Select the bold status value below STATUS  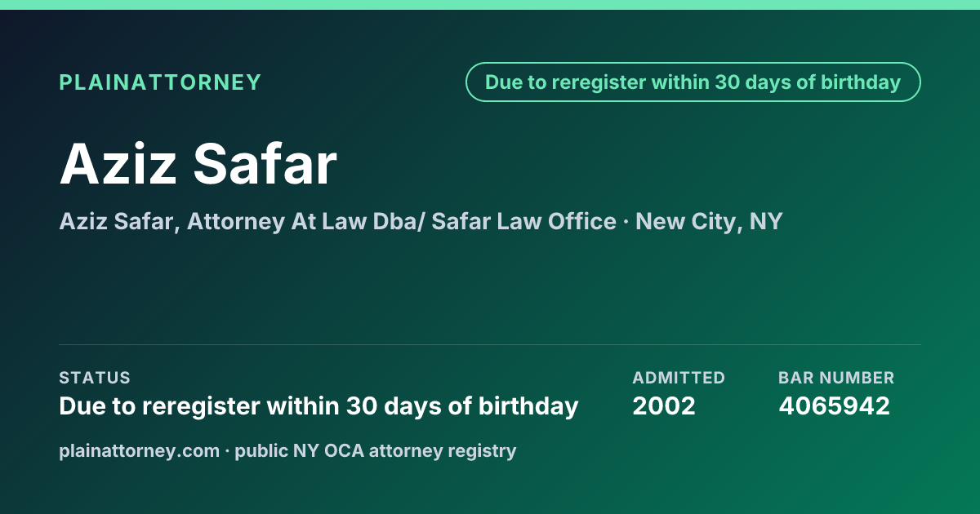319,405
